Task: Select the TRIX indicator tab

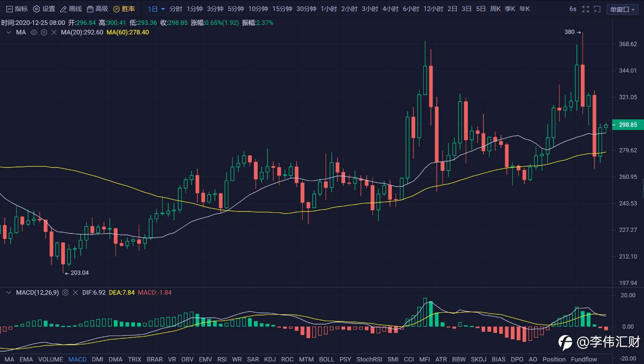Action: tap(135, 359)
